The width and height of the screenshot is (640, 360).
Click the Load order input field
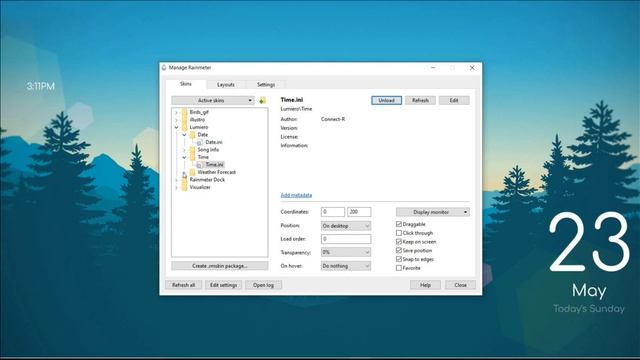pyautogui.click(x=346, y=239)
